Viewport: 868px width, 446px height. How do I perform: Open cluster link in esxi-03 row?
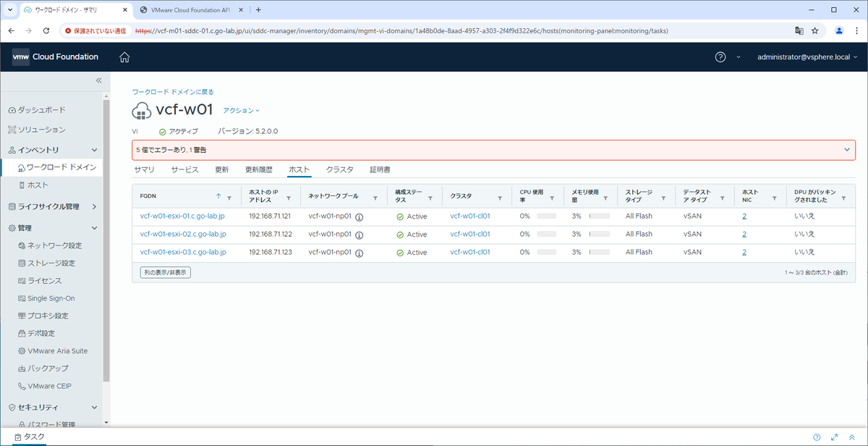pyautogui.click(x=470, y=252)
